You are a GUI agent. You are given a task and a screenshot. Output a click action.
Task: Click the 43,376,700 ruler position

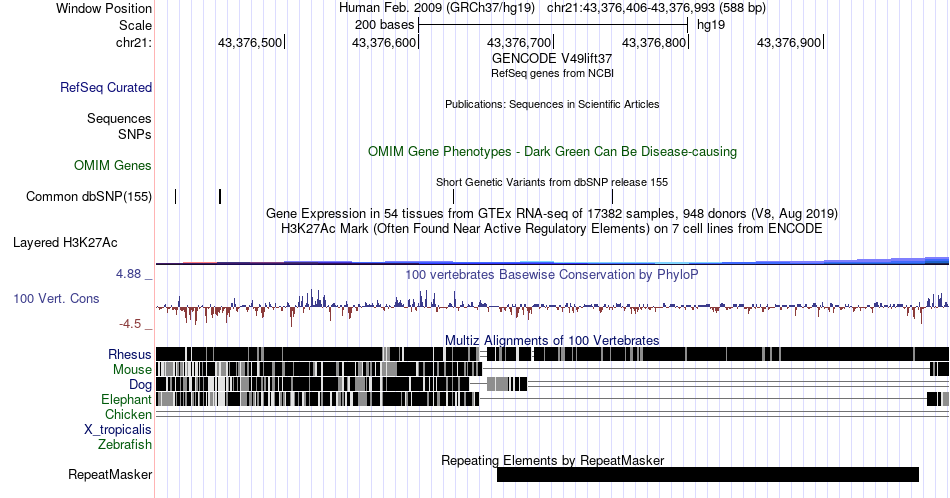tap(519, 42)
